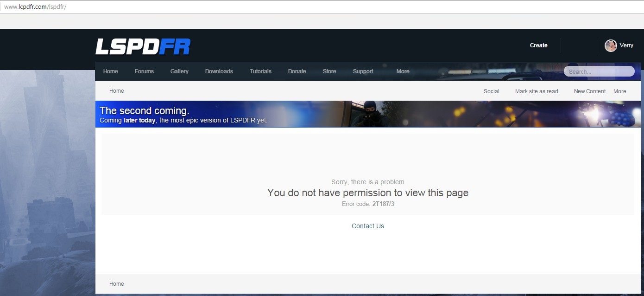Expand the More menu in main navigation
Viewport: 644px width, 296px height.
[x=403, y=71]
